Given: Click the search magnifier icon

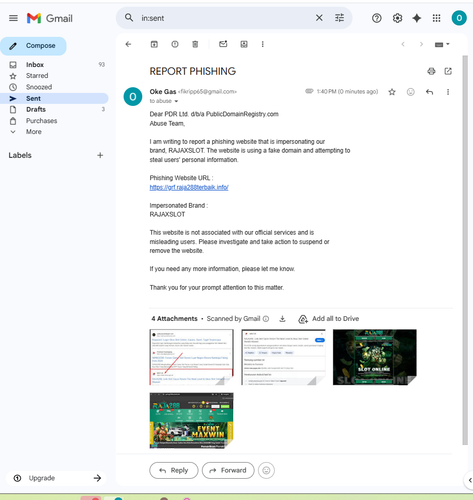Looking at the screenshot, I should (129, 18).
